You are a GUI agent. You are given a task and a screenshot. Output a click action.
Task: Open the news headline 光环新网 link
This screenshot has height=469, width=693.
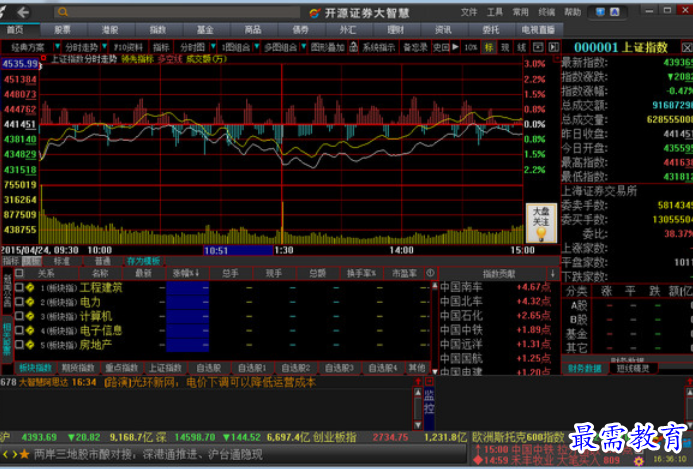(210, 382)
